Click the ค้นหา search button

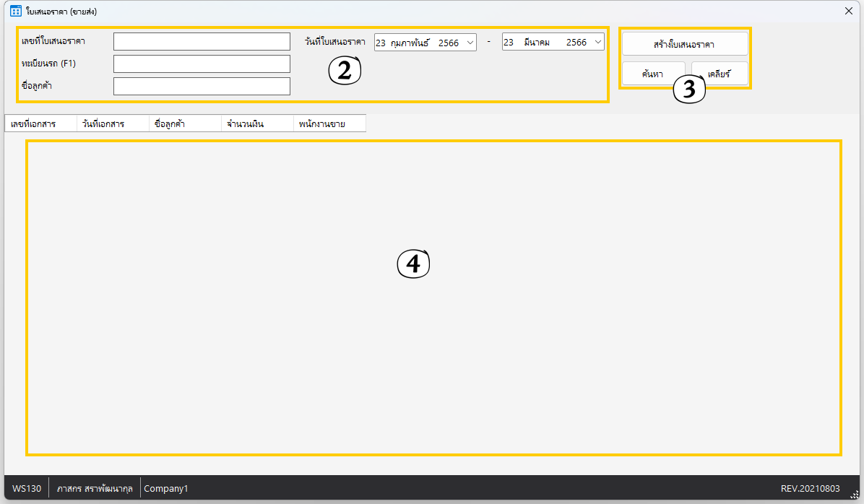click(653, 74)
